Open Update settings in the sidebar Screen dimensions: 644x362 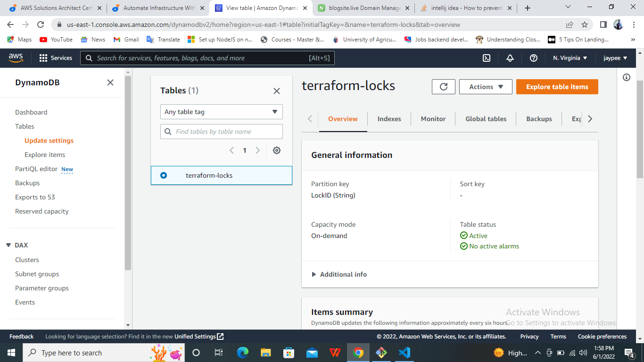tap(49, 140)
